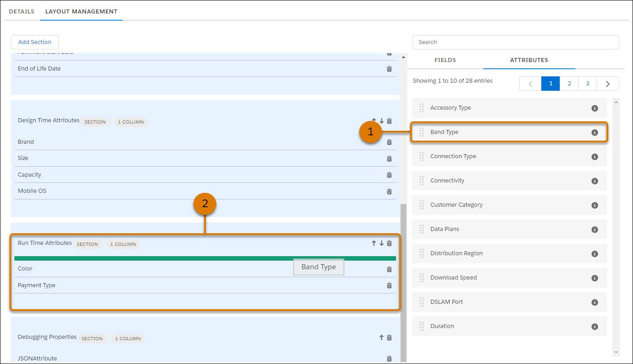633x364 pixels.
Task: Move Run Time Attributes section up
Action: pyautogui.click(x=374, y=243)
